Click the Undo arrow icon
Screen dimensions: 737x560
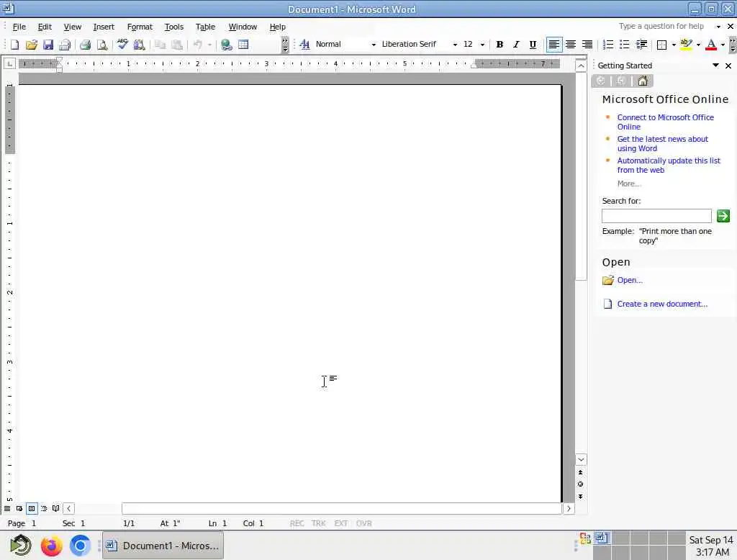[198, 45]
